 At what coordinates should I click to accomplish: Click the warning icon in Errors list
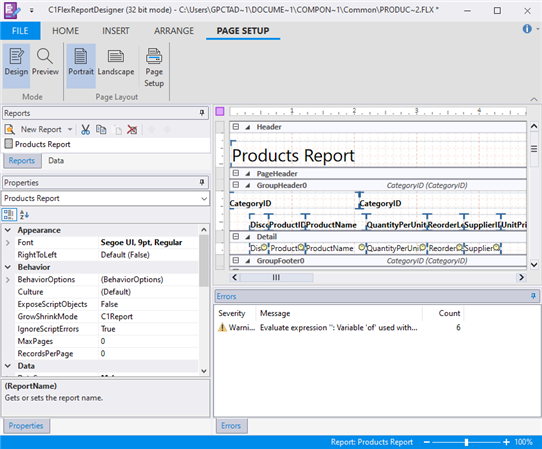coord(222,327)
